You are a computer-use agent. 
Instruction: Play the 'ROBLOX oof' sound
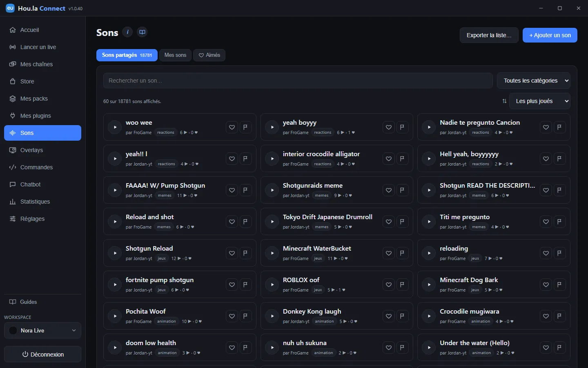click(272, 285)
